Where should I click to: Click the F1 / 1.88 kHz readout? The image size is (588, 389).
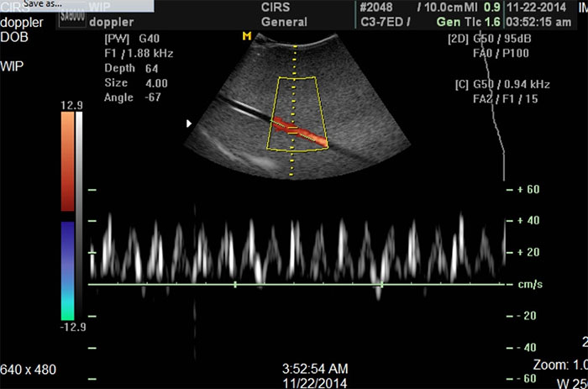point(139,53)
